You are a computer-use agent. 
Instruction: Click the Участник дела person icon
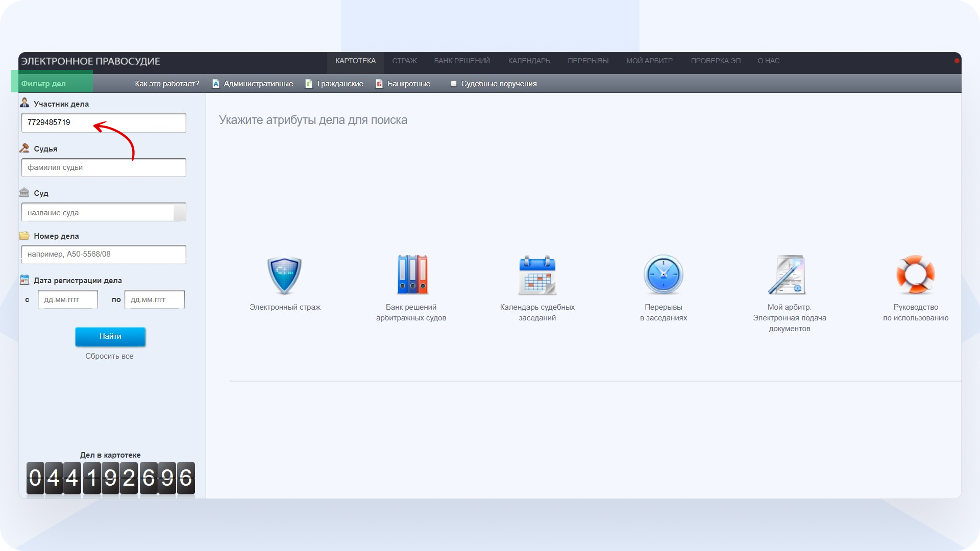click(x=24, y=103)
